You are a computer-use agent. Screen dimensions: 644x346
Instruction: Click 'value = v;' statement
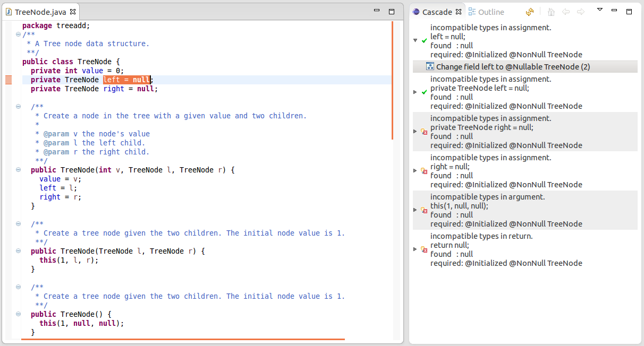[x=61, y=179]
